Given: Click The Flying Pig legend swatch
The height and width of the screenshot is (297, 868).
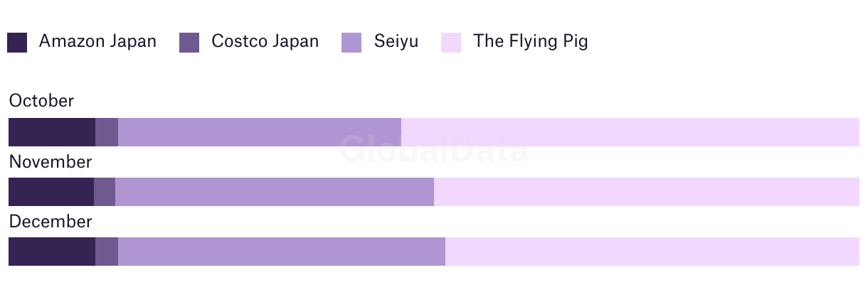Looking at the screenshot, I should pyautogui.click(x=451, y=43).
